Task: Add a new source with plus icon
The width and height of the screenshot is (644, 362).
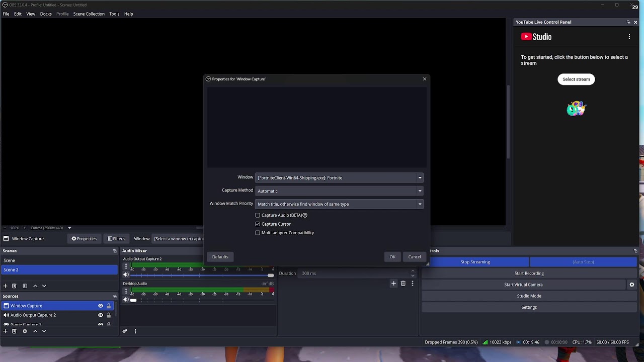Action: [x=6, y=331]
